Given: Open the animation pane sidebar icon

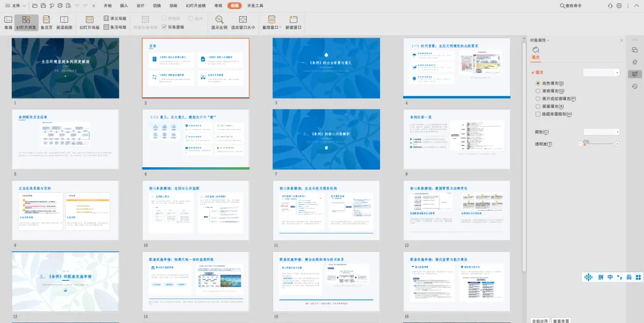Looking at the screenshot, I should tap(634, 62).
